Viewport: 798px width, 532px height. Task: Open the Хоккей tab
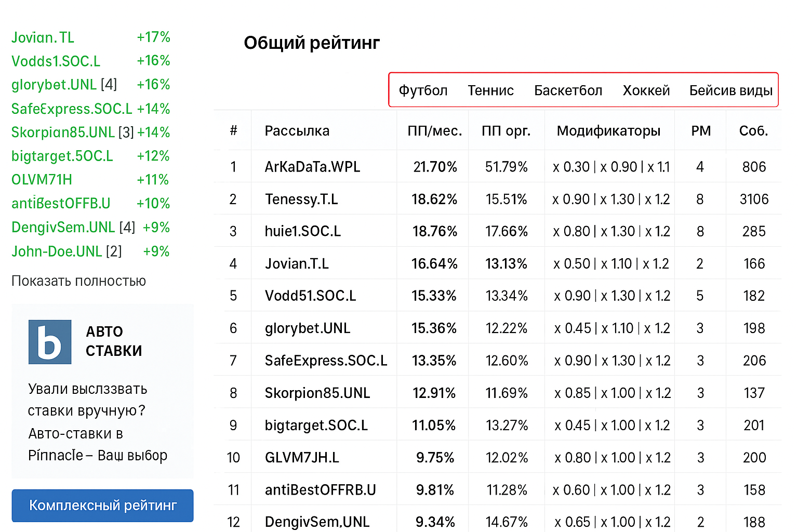[x=646, y=90]
